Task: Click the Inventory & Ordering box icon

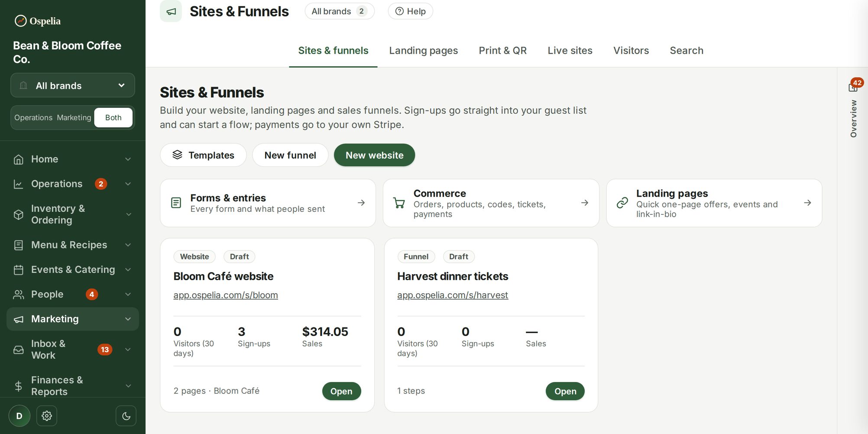Action: 19,214
